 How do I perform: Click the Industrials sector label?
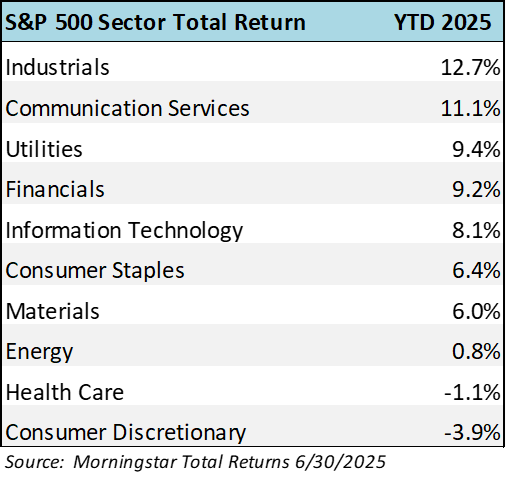(57, 67)
